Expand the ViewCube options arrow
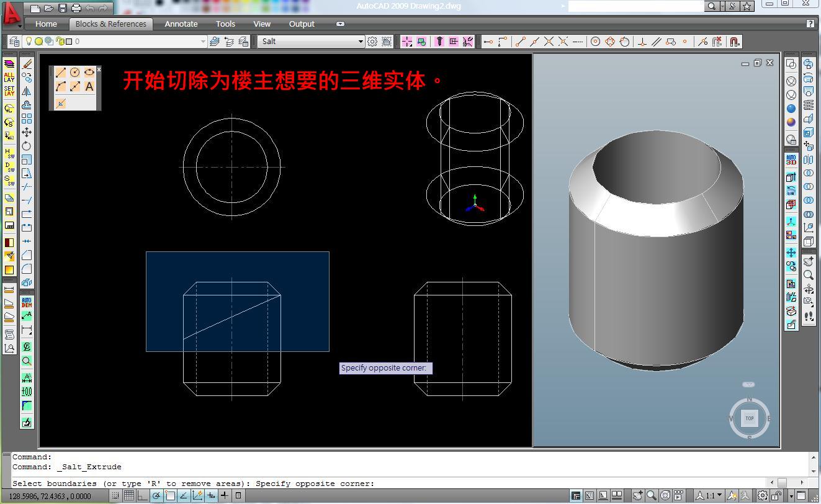The height and width of the screenshot is (504, 821). (749, 385)
